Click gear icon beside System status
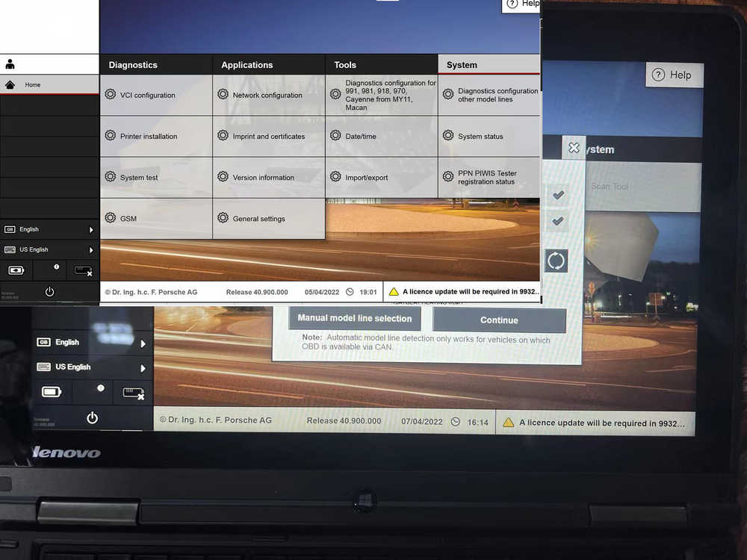This screenshot has height=560, width=747. tap(448, 135)
